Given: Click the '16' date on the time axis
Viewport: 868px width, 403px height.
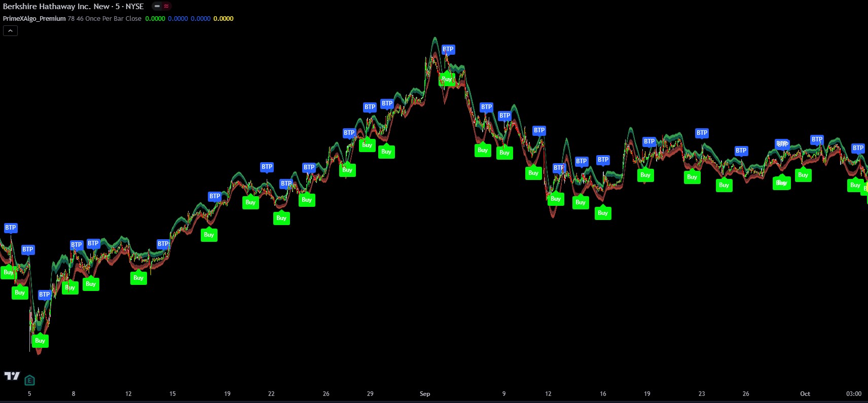Looking at the screenshot, I should click(603, 394).
